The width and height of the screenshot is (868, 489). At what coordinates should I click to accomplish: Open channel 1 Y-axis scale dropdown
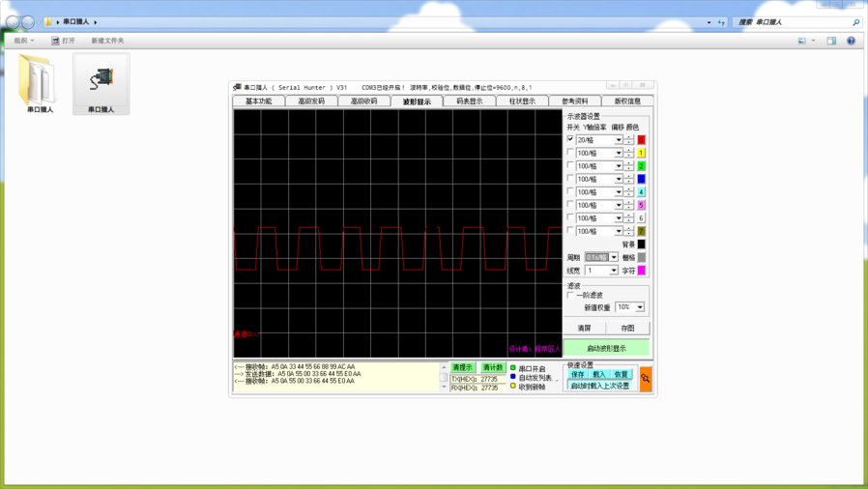(619, 154)
